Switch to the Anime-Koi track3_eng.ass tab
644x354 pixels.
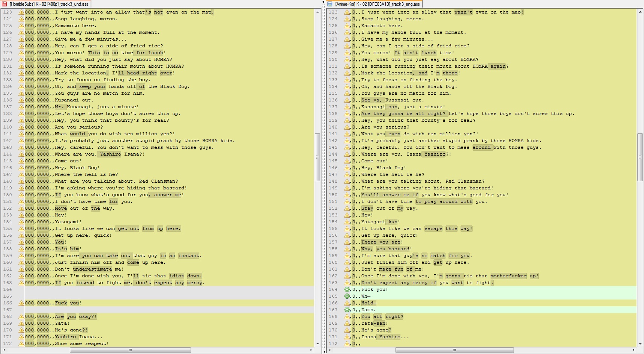pyautogui.click(x=374, y=4)
